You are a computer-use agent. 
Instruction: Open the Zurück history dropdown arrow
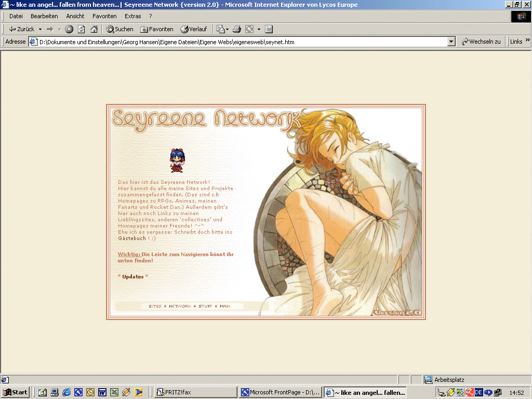pyautogui.click(x=40, y=29)
